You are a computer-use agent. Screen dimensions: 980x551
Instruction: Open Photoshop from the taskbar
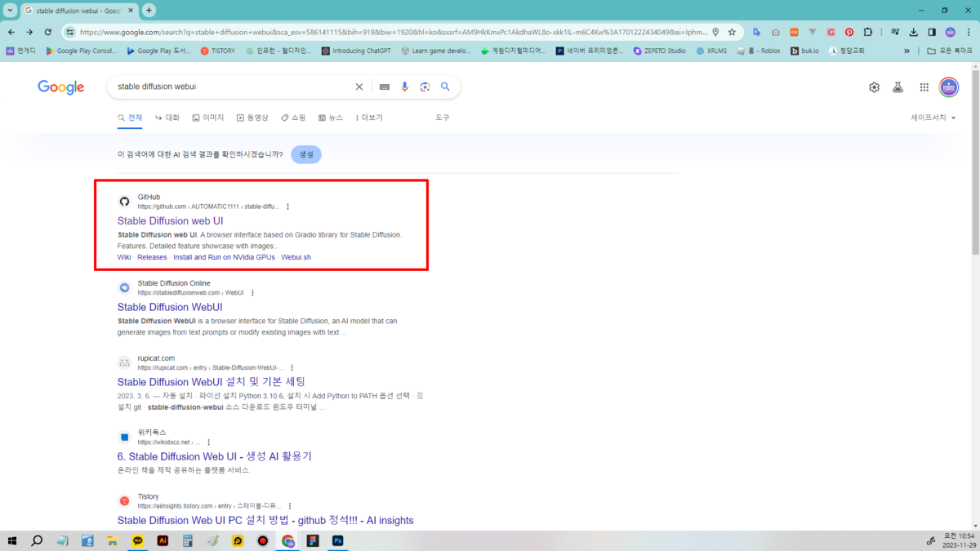pyautogui.click(x=337, y=540)
